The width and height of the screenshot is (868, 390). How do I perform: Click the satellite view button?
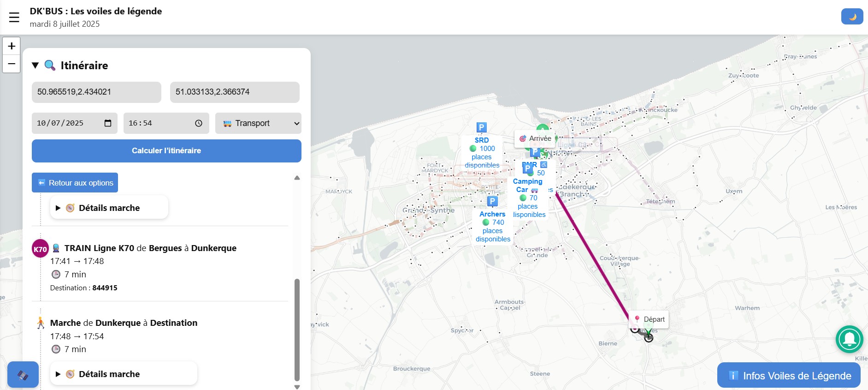(23, 374)
